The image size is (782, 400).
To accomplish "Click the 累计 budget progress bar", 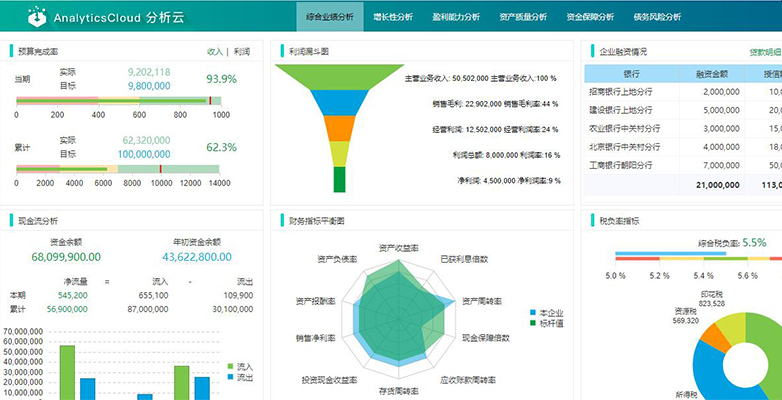I will pos(118,169).
